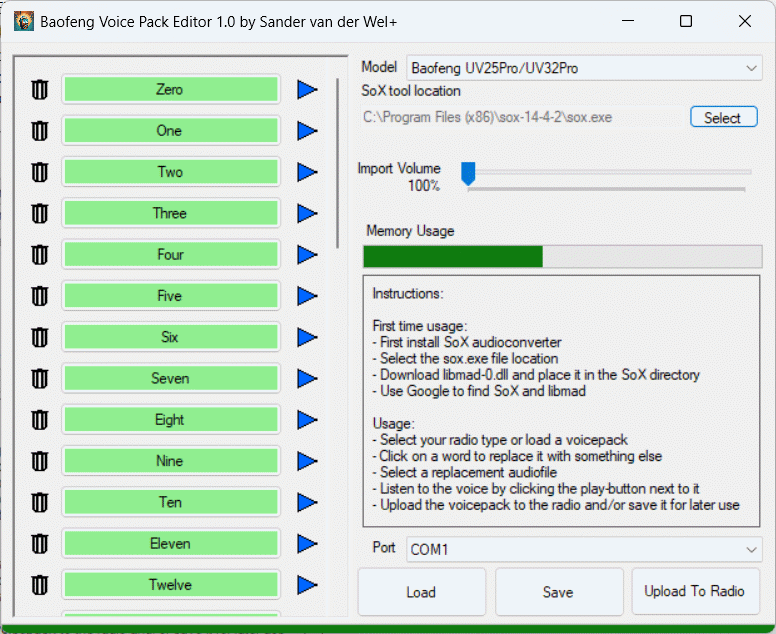This screenshot has width=776, height=634.
Task: Click the Import Volume slider handle
Action: (x=467, y=174)
